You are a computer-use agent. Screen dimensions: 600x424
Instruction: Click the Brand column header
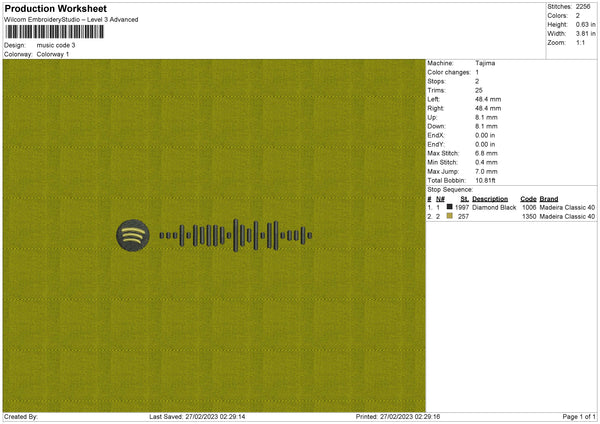click(549, 199)
